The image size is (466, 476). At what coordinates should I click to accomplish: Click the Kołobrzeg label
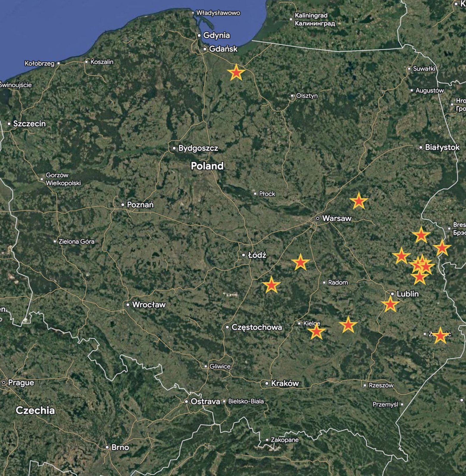[x=40, y=63]
